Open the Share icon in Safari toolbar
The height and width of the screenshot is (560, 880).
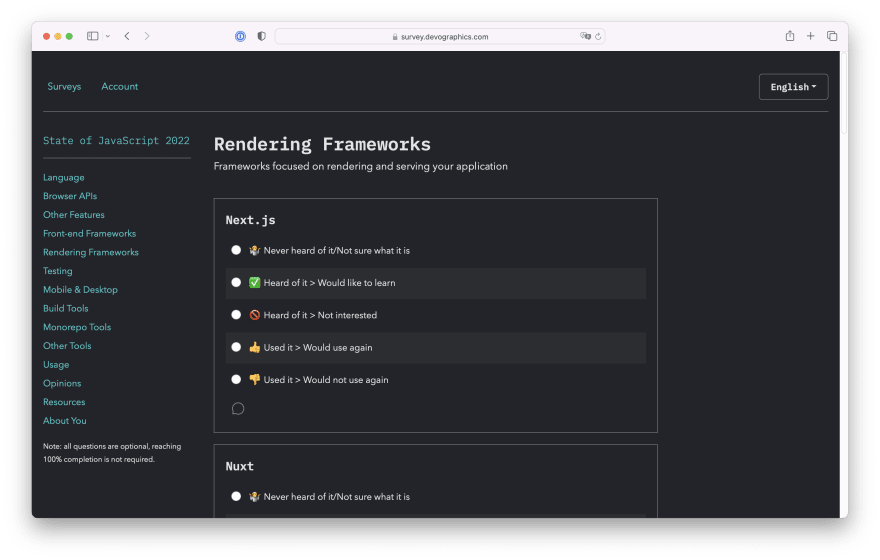(x=790, y=36)
